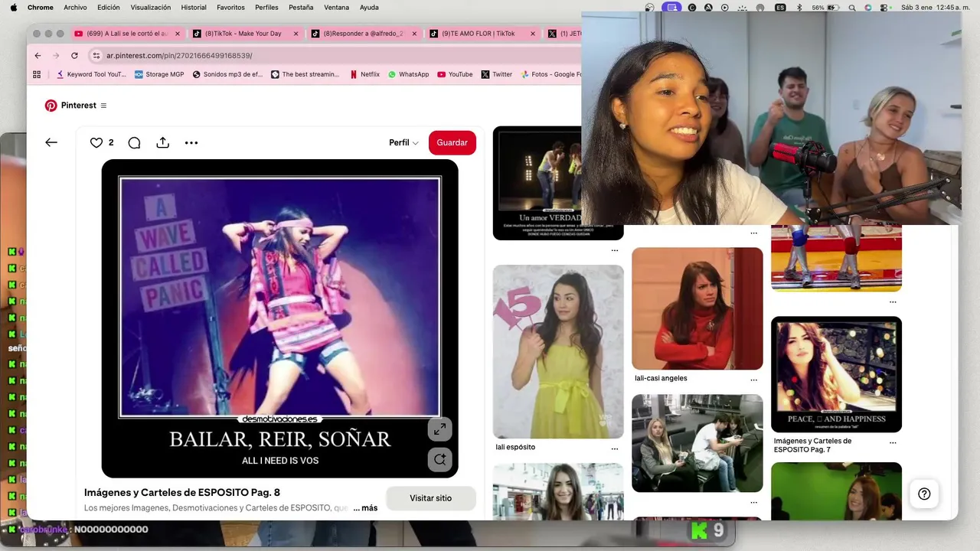Switch to the 'TE AMO FLOR | TikTok' tab
The height and width of the screenshot is (551, 980).
pyautogui.click(x=482, y=34)
